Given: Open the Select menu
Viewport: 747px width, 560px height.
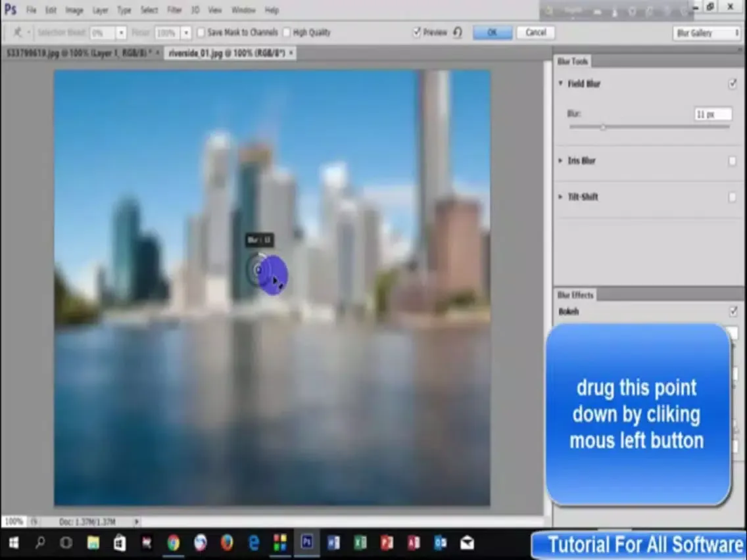Looking at the screenshot, I should (149, 10).
